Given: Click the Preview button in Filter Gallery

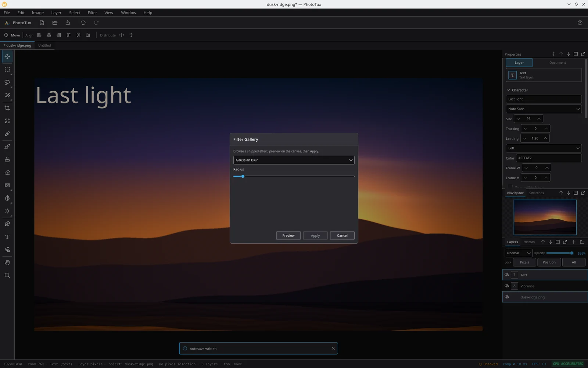Looking at the screenshot, I should click(x=288, y=236).
